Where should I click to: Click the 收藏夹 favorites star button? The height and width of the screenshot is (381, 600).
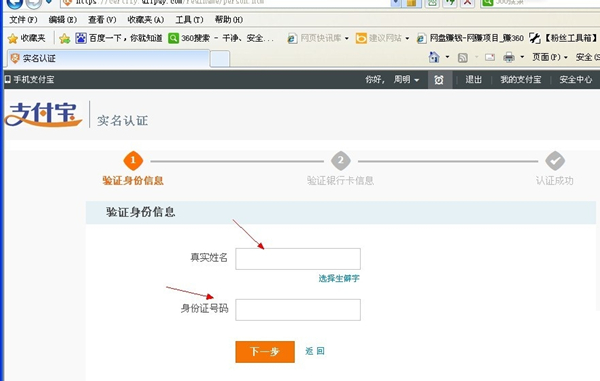tap(26, 38)
